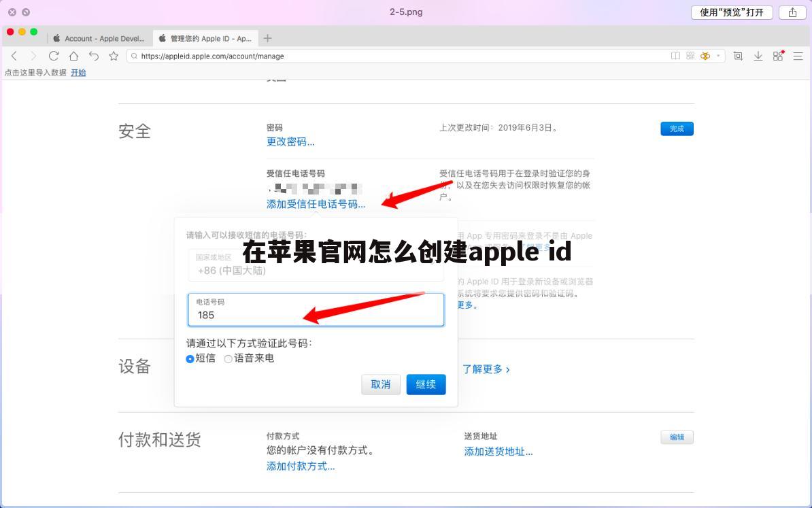Click the 继续 button in the dialog
The height and width of the screenshot is (508, 812).
tap(426, 384)
